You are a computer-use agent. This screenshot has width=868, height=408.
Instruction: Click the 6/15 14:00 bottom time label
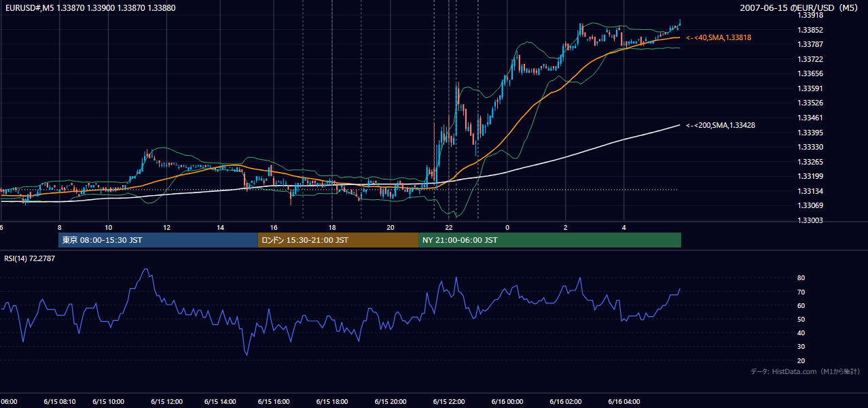pos(220,401)
